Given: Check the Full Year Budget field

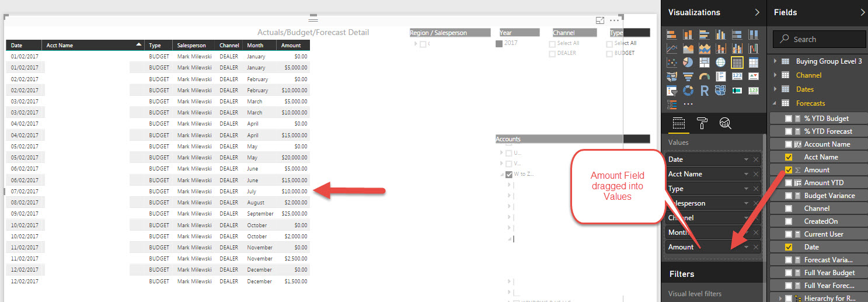Looking at the screenshot, I should (x=789, y=273).
